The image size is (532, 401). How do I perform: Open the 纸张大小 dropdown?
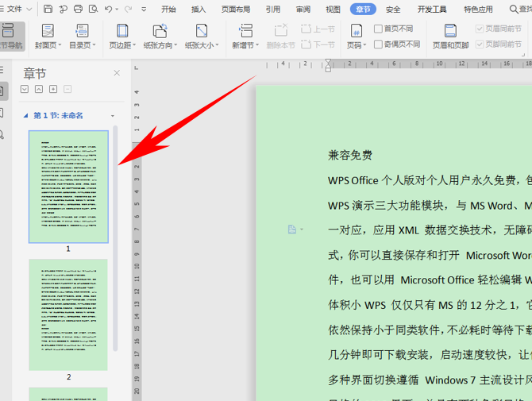point(202,37)
